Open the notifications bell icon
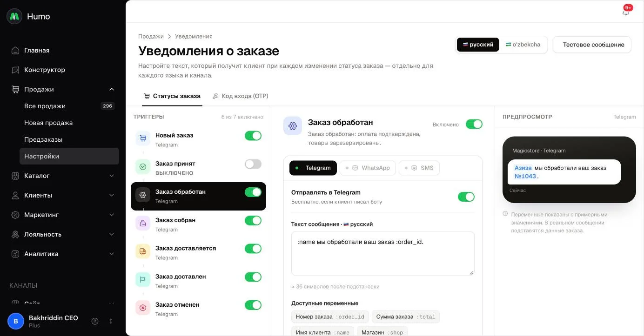644x336 pixels. (626, 12)
